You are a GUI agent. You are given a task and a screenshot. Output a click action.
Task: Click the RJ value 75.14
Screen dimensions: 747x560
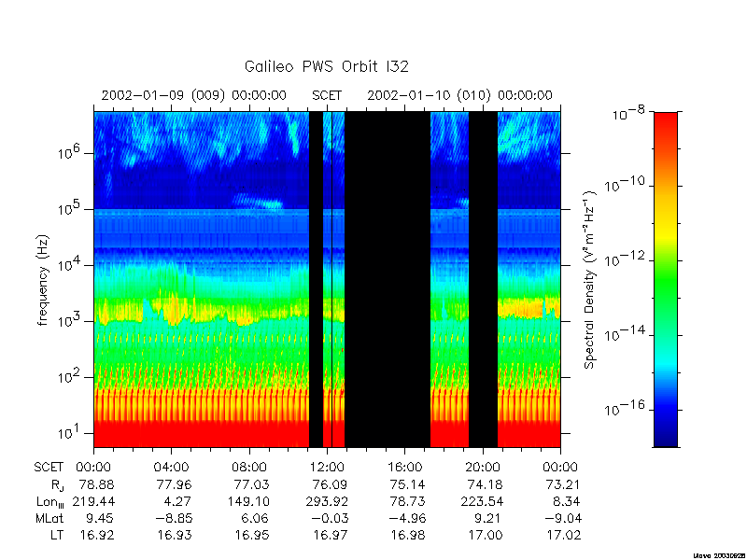pos(408,484)
